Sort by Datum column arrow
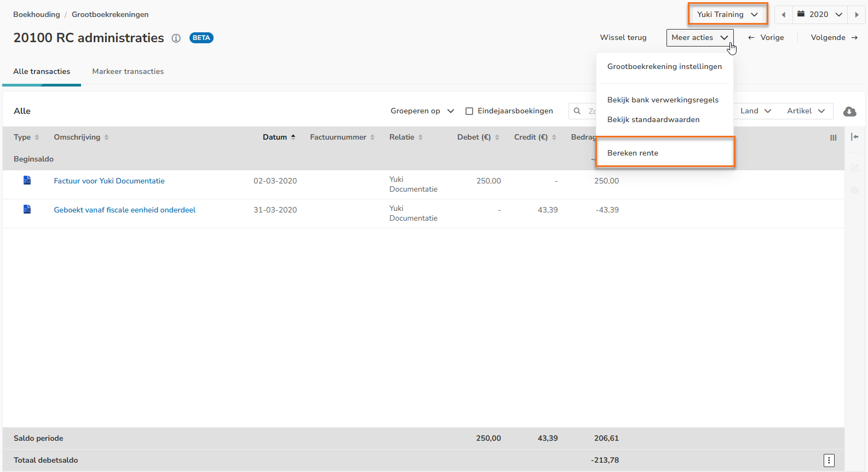The width and height of the screenshot is (868, 472). click(293, 137)
